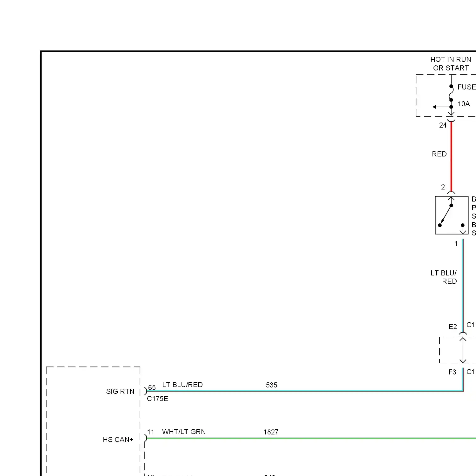Click the green HS CAN+ wire line
The width and height of the screenshot is (476, 476).
[x=311, y=439]
